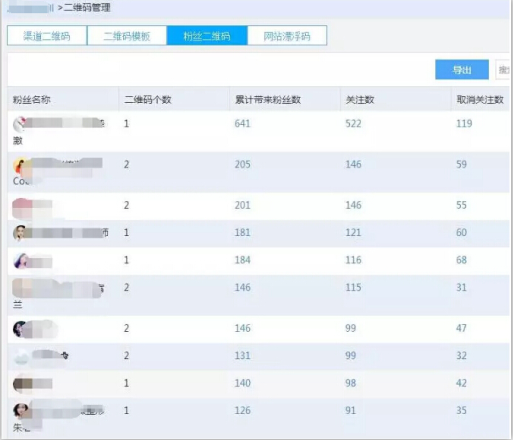Click the first row fan avatar
Viewport: 513px width, 440px height.
[x=20, y=124]
